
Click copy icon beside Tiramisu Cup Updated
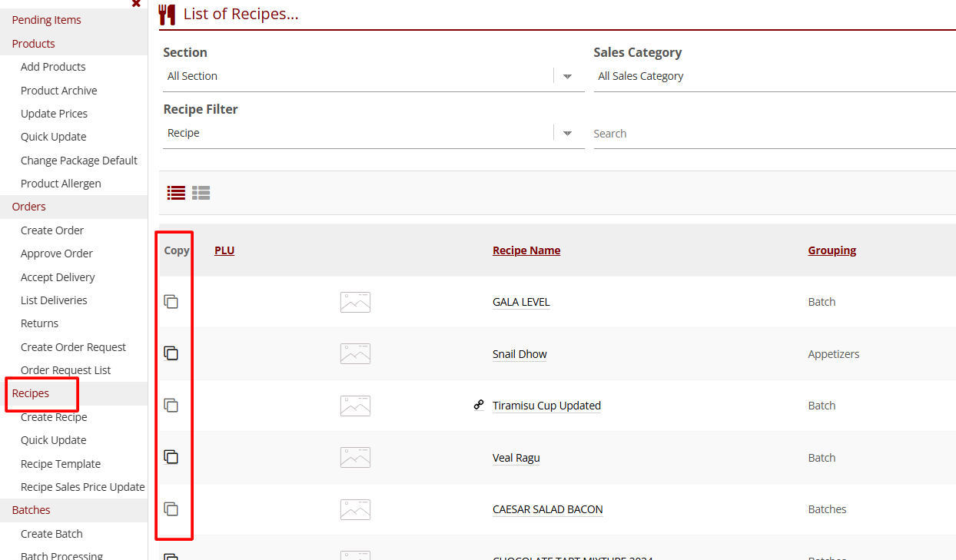171,406
